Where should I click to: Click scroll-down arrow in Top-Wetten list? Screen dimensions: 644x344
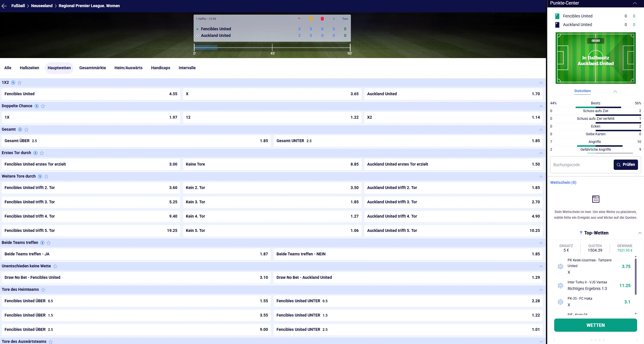tap(636, 314)
